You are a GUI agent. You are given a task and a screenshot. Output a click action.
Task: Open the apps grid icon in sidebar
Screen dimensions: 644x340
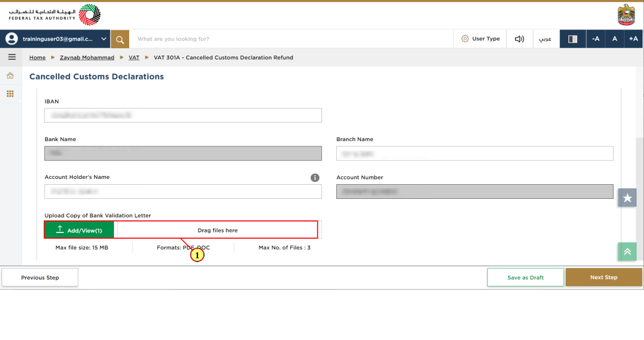(10, 94)
